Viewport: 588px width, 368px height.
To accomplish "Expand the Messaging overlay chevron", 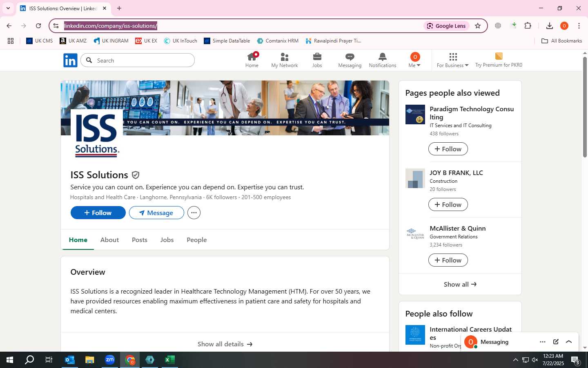I will click(569, 342).
